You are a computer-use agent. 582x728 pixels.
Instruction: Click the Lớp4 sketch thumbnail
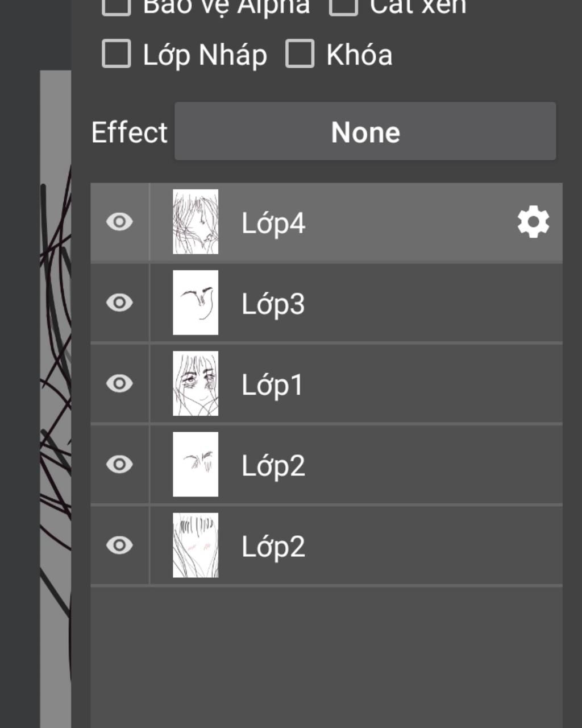coord(196,222)
